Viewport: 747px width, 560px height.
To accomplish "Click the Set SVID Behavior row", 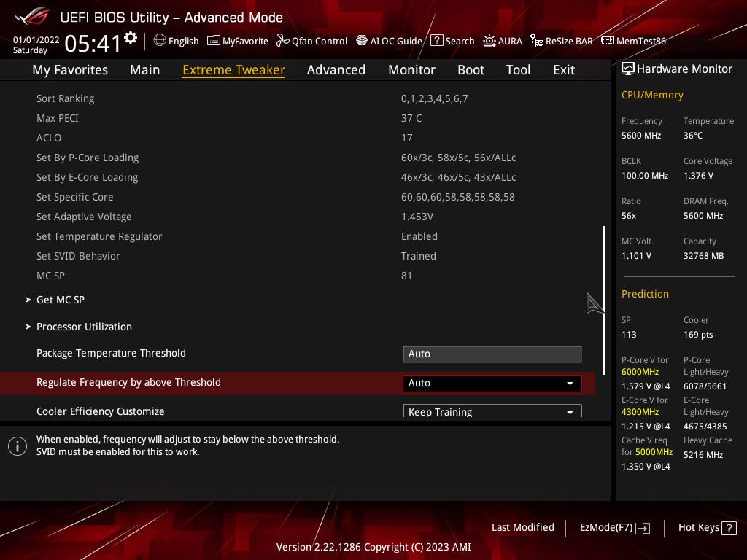I will tap(298, 256).
